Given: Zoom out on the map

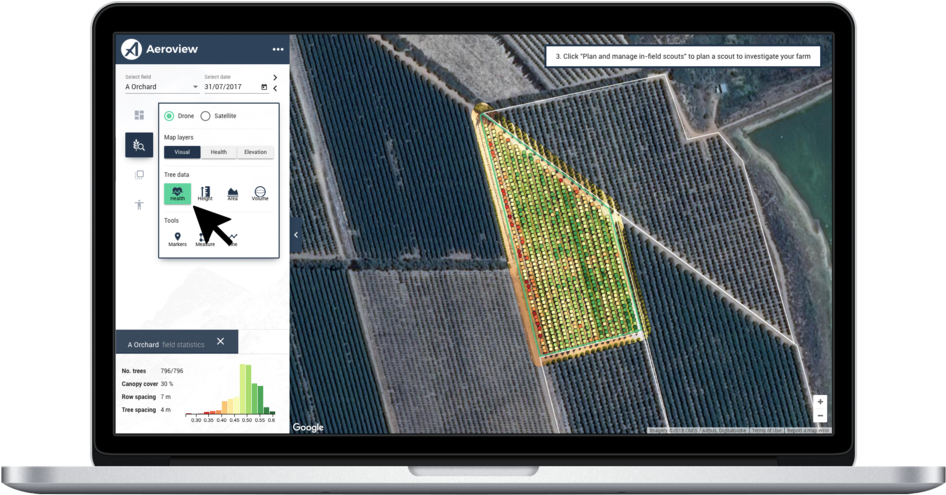Looking at the screenshot, I should click(x=820, y=416).
